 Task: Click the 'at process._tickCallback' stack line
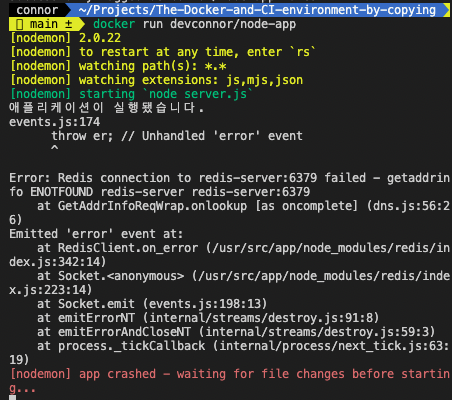click(243, 346)
